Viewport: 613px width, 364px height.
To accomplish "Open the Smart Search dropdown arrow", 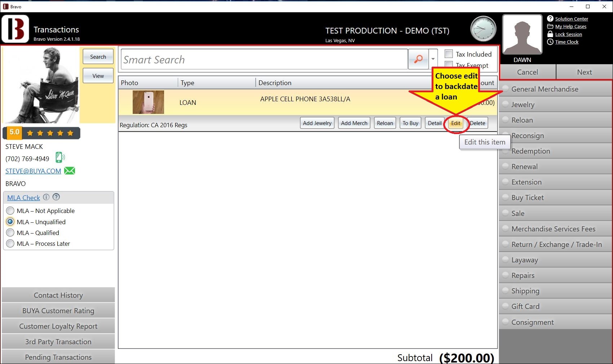I will click(x=433, y=59).
